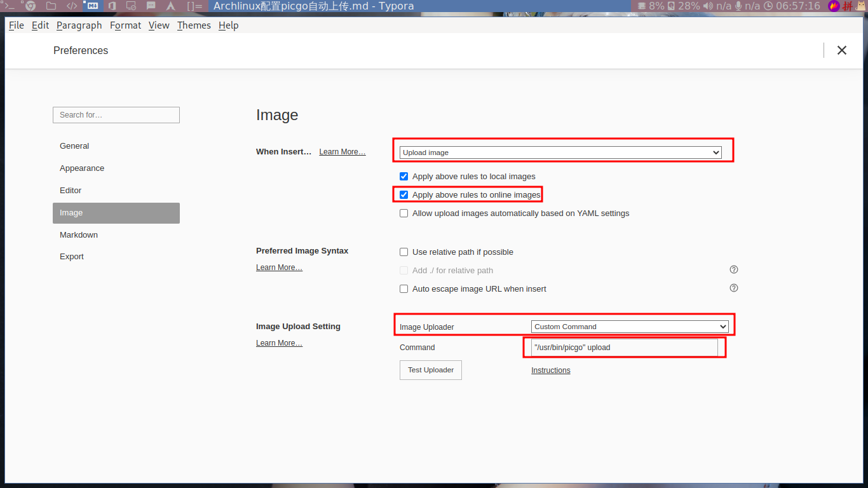The width and height of the screenshot is (868, 488).
Task: Open the File menu
Action: (x=17, y=25)
